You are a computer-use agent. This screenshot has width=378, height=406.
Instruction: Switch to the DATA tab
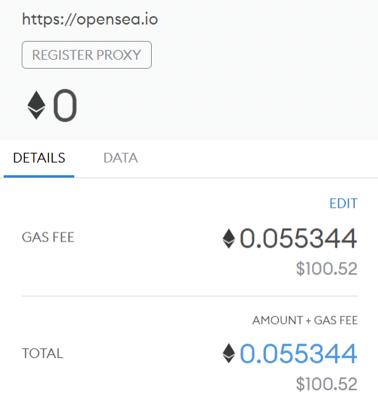[121, 158]
